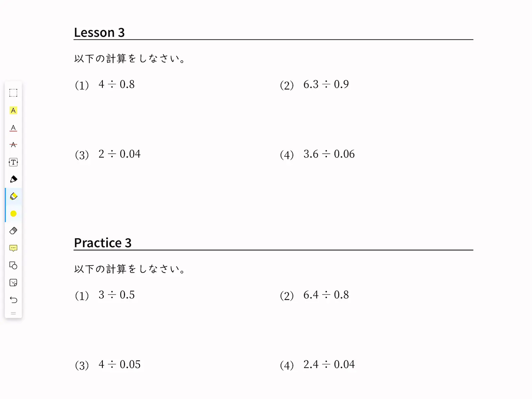Click problem 6.3 ÷ 0.9
The height and width of the screenshot is (399, 532).
(326, 84)
